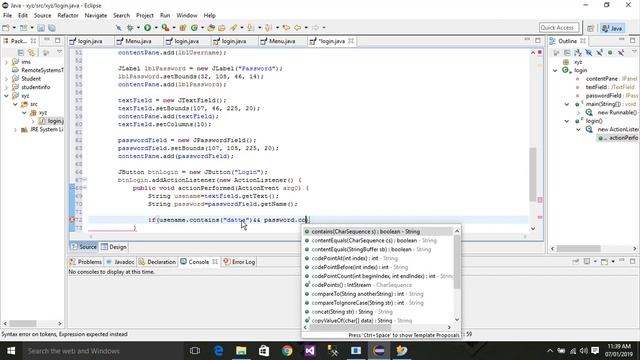The image size is (640, 360).
Task: Switch to the Design editor tab
Action: [114, 247]
